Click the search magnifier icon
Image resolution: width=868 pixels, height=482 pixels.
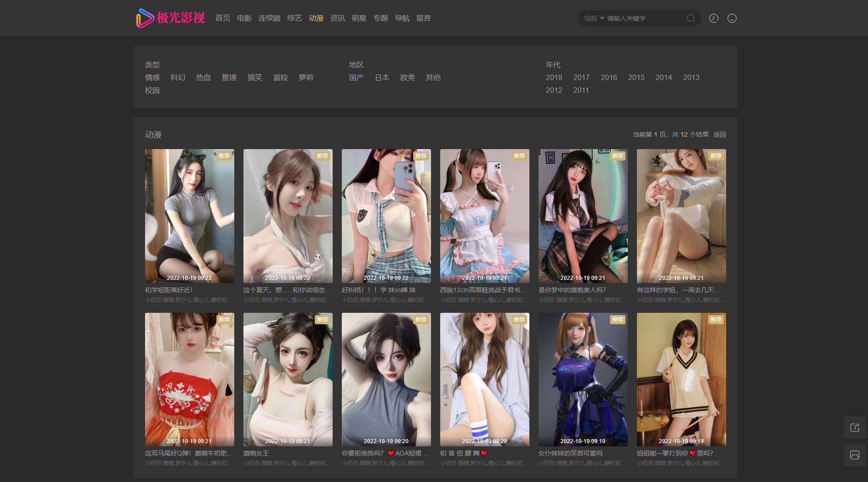pyautogui.click(x=690, y=18)
